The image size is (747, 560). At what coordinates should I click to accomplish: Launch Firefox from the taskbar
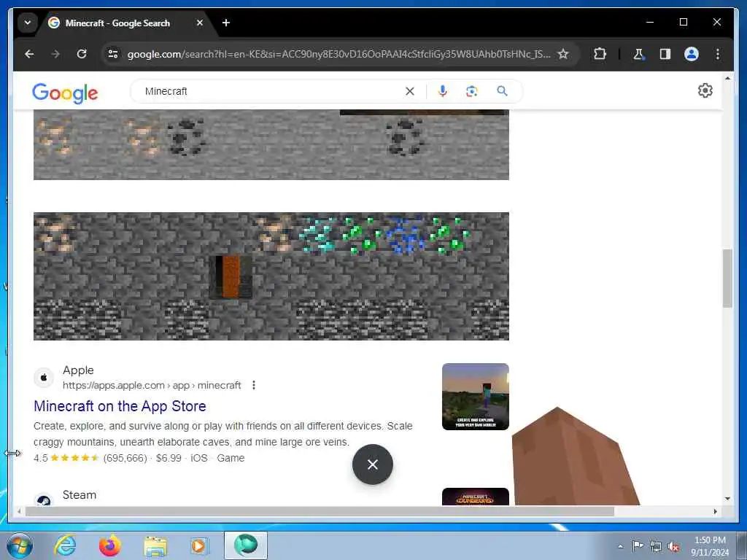(x=109, y=545)
